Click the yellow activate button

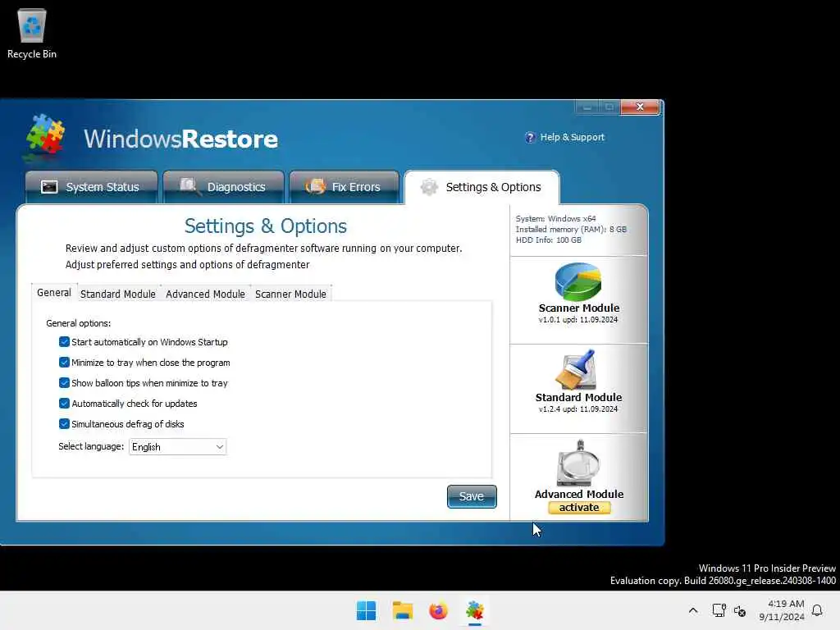[x=579, y=507]
